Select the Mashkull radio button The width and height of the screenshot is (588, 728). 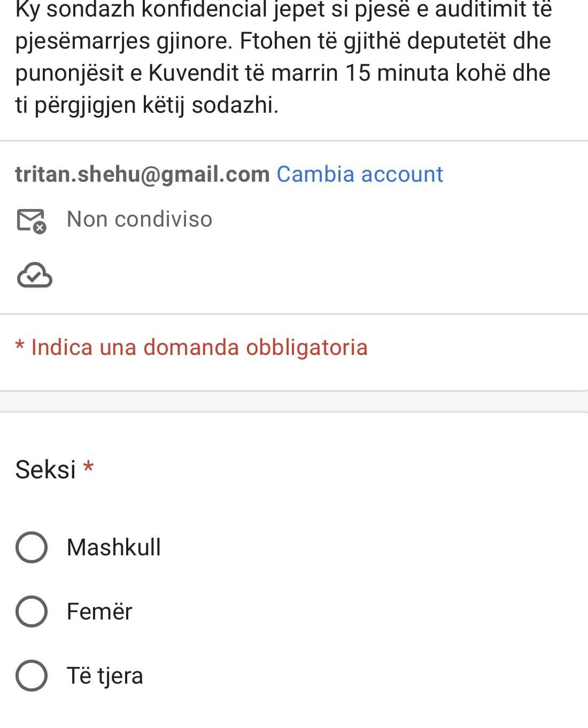[32, 547]
